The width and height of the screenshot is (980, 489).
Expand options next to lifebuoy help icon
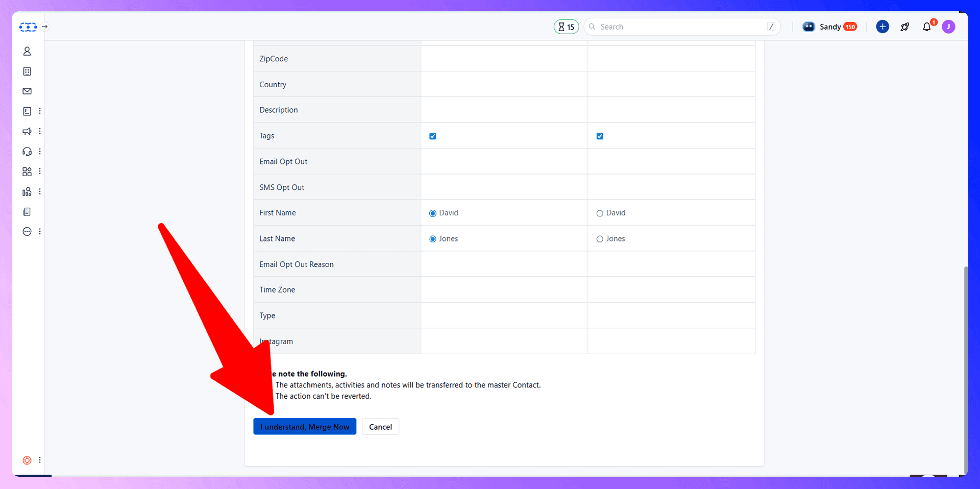[x=40, y=460]
